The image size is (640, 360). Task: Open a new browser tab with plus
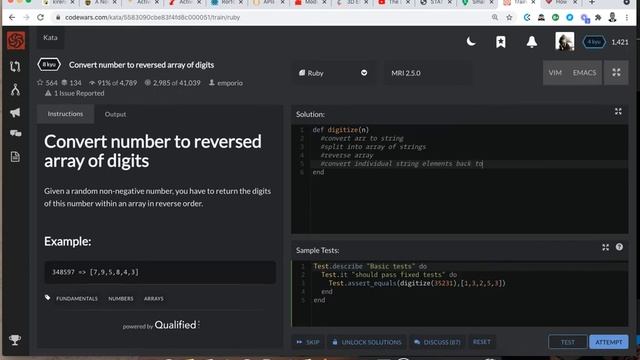click(x=591, y=2)
